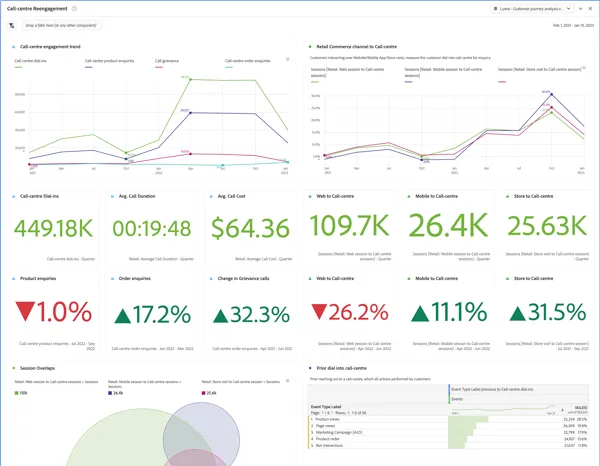
Task: Click dot icon beside Call-centre Dial-ins title
Action: tap(14, 196)
